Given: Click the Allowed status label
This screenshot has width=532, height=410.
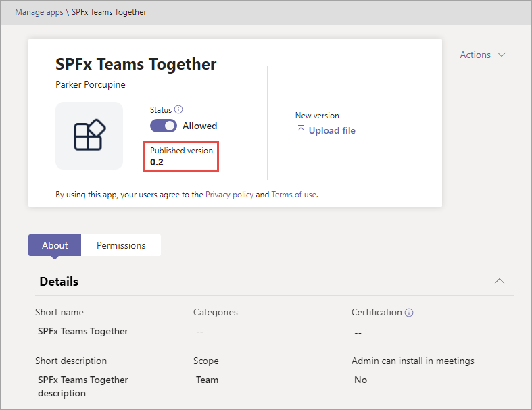Looking at the screenshot, I should pyautogui.click(x=200, y=126).
